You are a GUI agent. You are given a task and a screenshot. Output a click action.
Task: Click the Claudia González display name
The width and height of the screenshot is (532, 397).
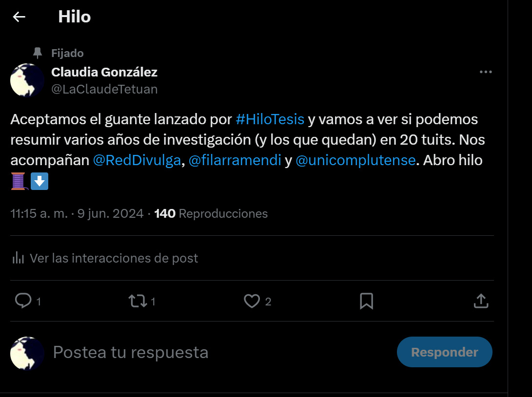point(104,72)
